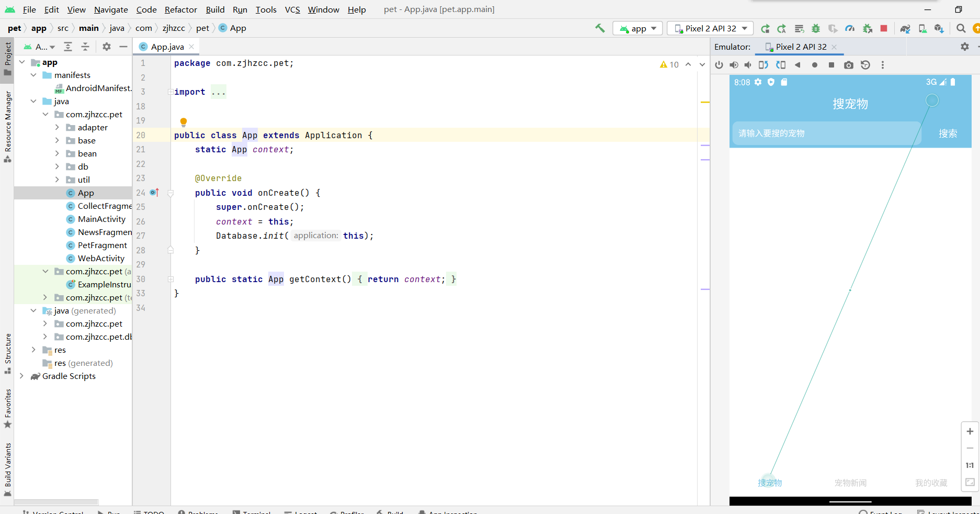Click the 宠物新闻 bottom tab in emulator

(850, 483)
